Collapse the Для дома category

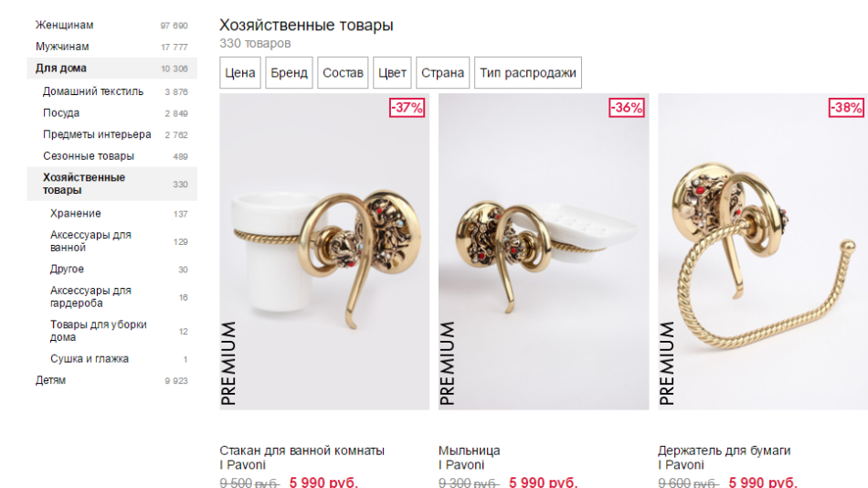(x=111, y=69)
